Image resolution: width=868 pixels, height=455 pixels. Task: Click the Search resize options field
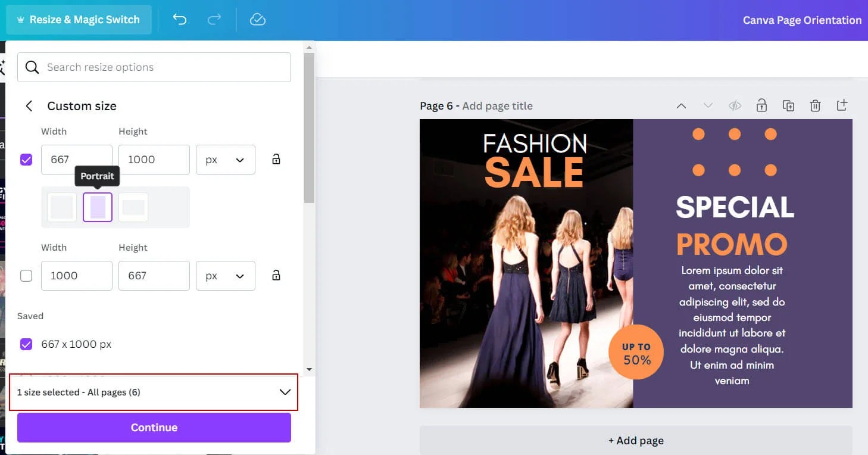pyautogui.click(x=154, y=67)
